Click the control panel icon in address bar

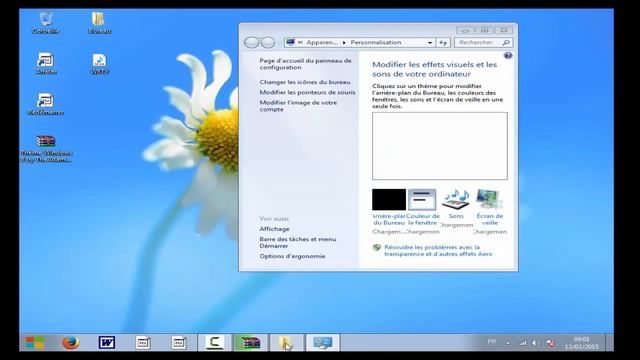pos(291,42)
